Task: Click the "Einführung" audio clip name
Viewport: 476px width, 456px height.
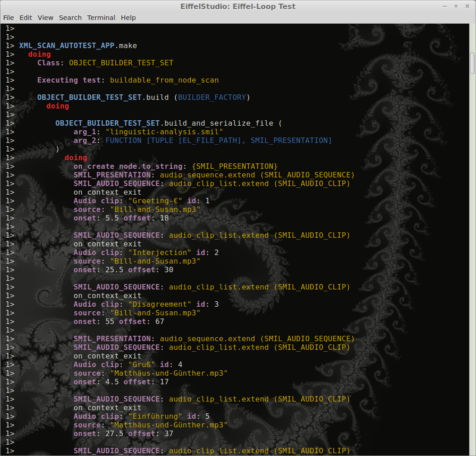Action: 155,417
